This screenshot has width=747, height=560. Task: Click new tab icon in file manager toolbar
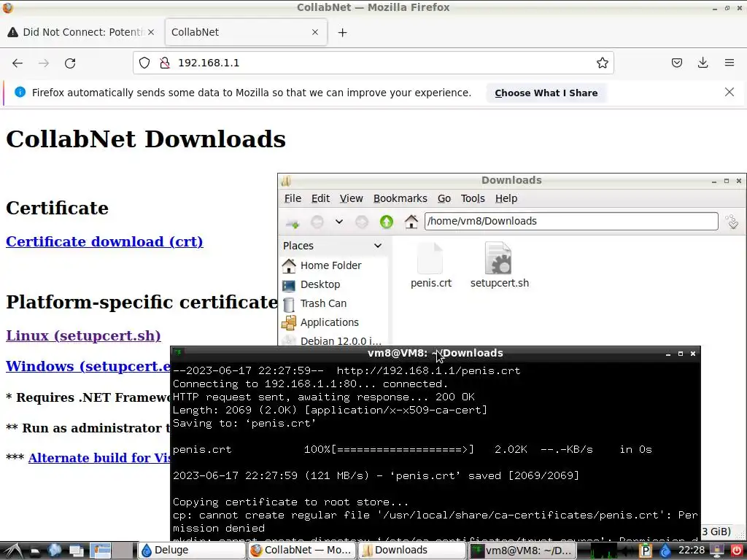(x=293, y=222)
